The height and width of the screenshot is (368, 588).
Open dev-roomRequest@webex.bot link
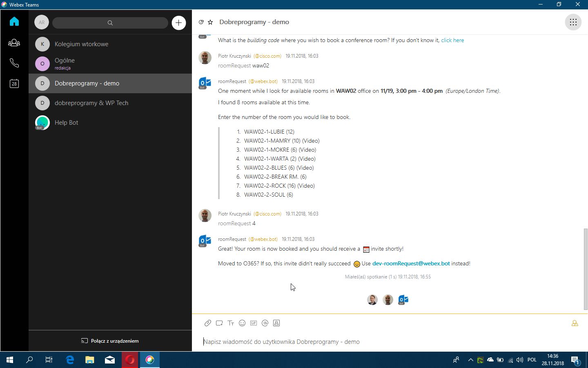coord(411,263)
